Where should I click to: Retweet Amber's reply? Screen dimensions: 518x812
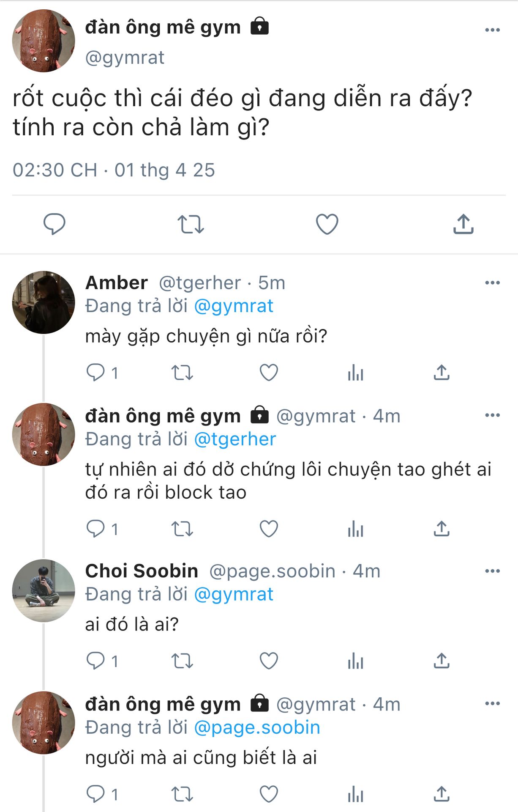182,373
